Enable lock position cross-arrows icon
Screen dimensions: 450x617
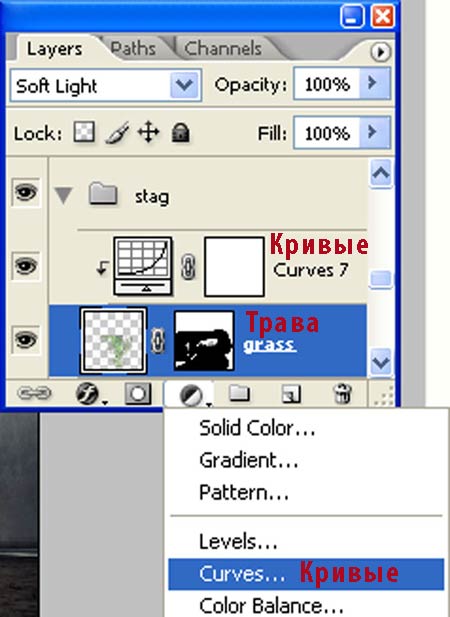tap(148, 132)
